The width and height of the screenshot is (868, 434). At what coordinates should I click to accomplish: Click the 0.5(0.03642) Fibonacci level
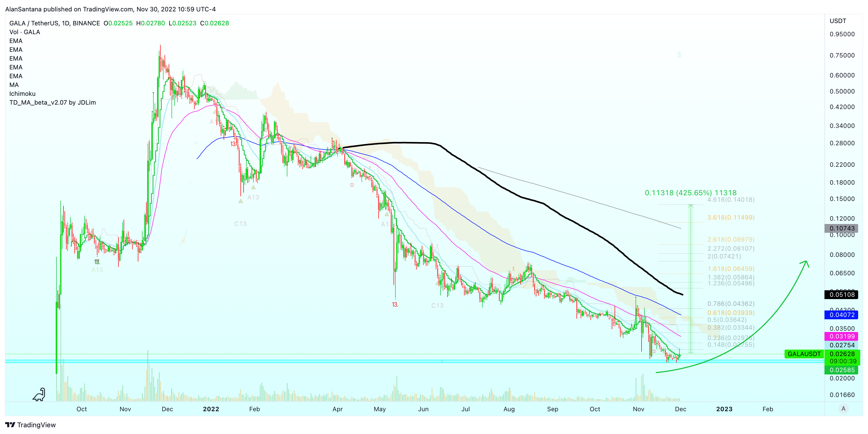click(727, 320)
